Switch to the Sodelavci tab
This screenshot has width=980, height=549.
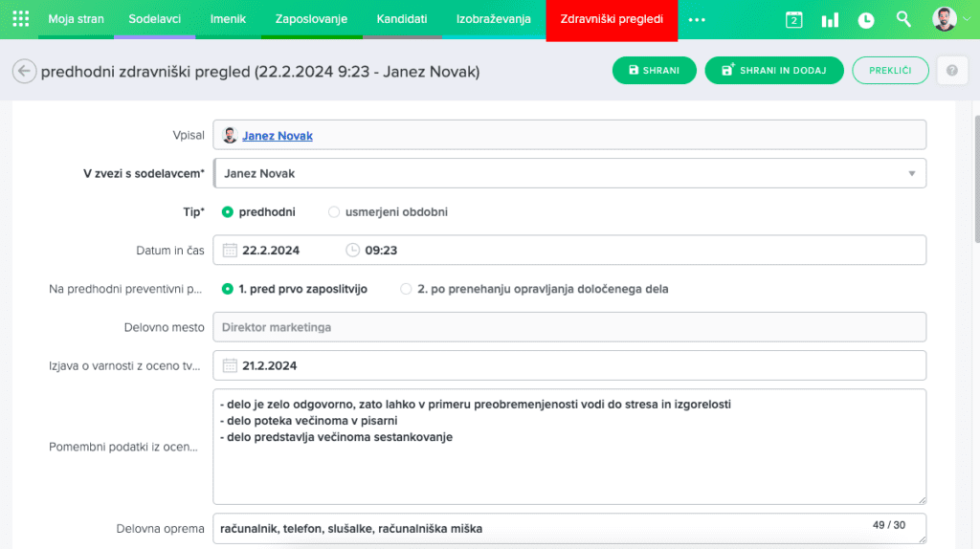tap(153, 19)
